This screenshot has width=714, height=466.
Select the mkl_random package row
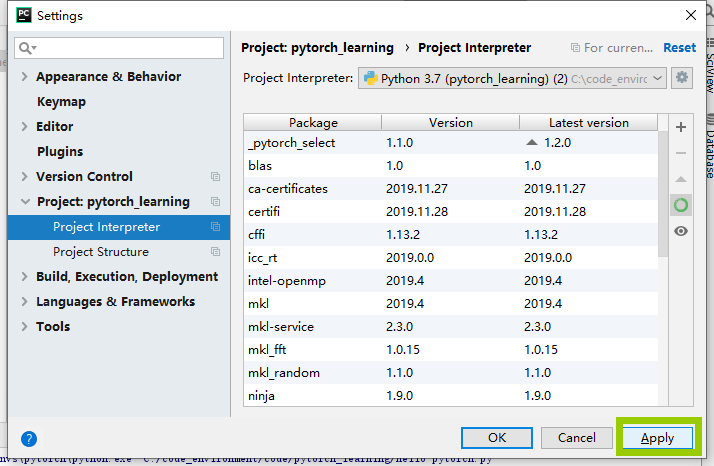451,373
